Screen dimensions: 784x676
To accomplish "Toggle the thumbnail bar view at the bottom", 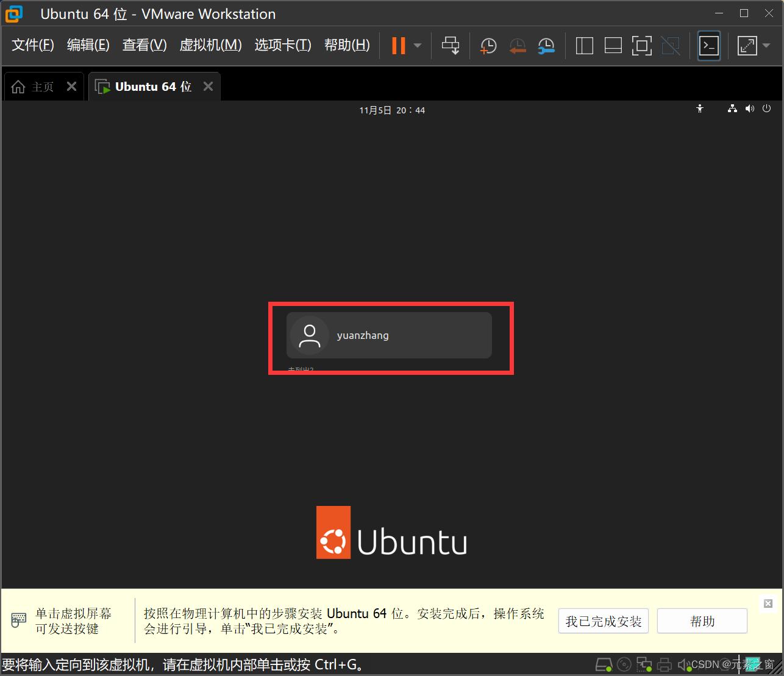I will [613, 46].
